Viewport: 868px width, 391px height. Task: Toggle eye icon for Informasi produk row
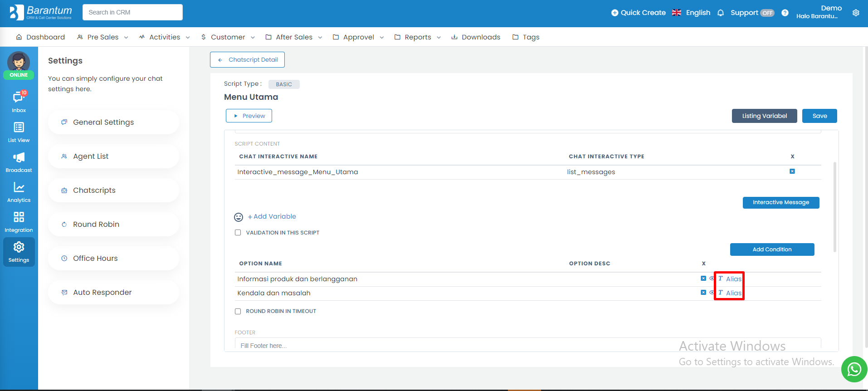712,279
